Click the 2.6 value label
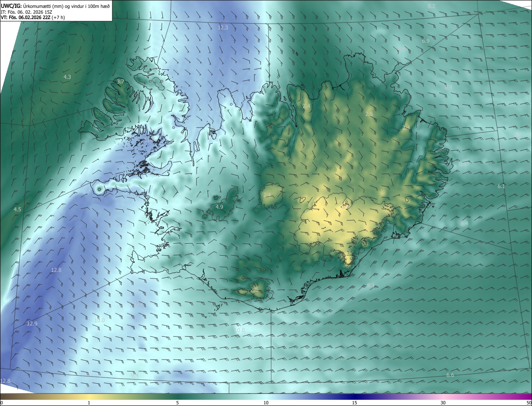The width and height of the screenshot is (532, 406). (x=254, y=289)
